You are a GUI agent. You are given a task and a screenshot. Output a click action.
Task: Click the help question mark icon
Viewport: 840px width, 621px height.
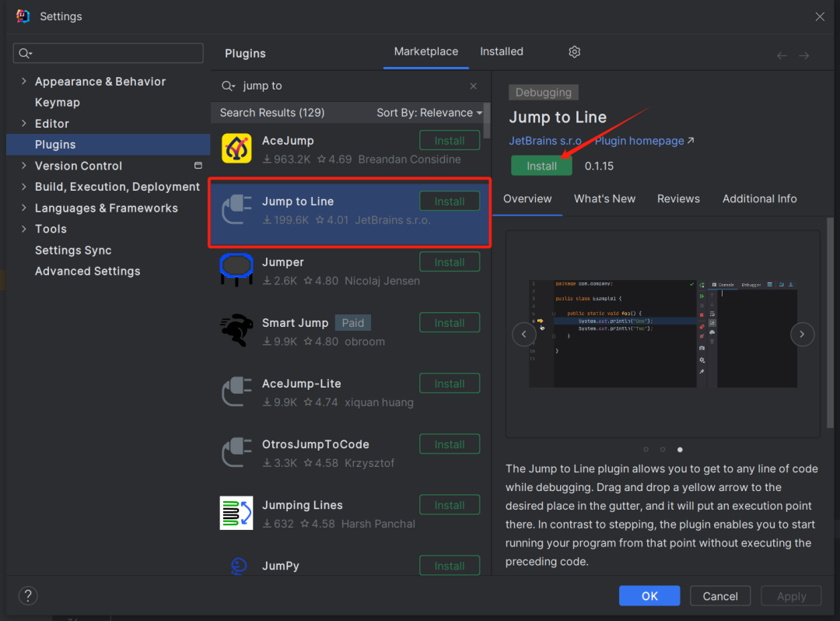click(x=28, y=595)
